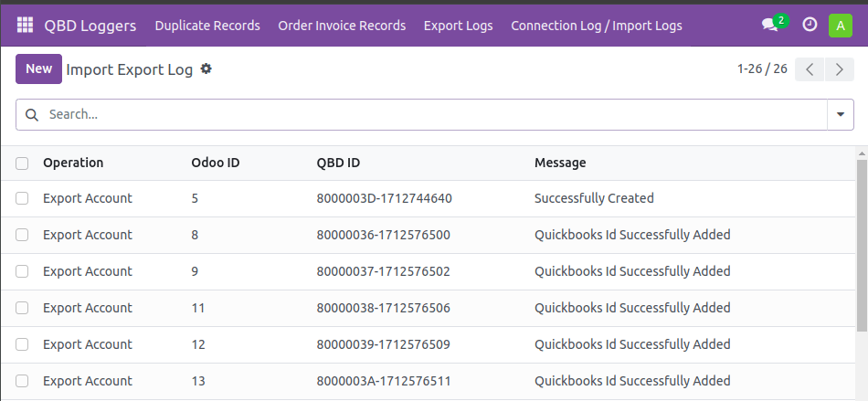
Task: Open the activities clock icon
Action: 810,25
